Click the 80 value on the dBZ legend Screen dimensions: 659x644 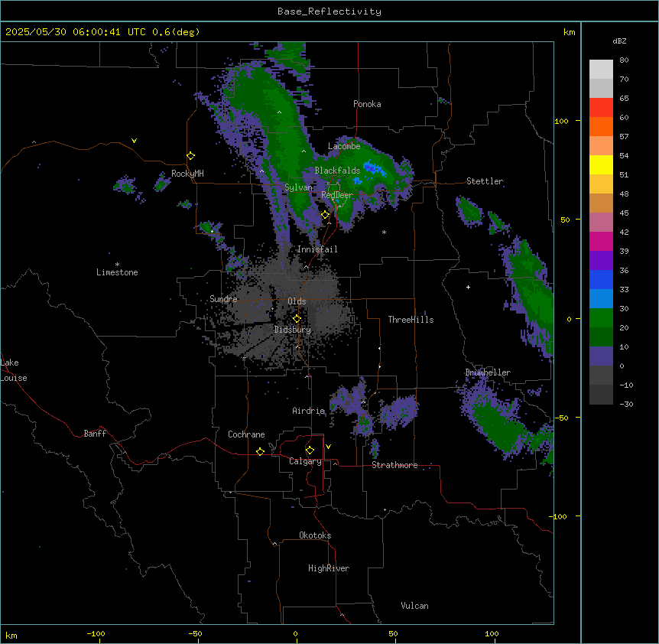(624, 60)
